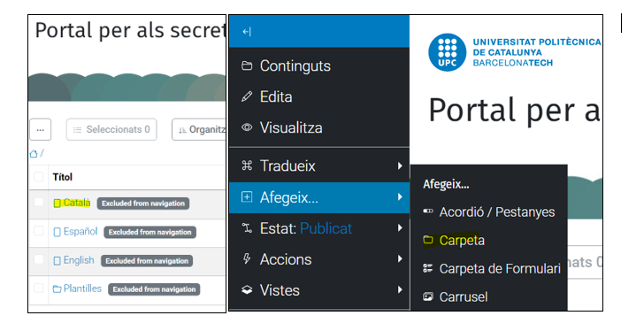Collapse the toolbar with the back arrow icon
The image size is (644, 331).
pos(247,32)
